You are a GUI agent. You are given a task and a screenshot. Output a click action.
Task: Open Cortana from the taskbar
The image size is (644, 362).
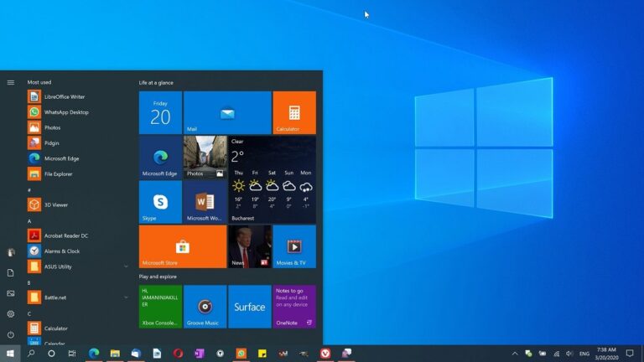pos(51,354)
